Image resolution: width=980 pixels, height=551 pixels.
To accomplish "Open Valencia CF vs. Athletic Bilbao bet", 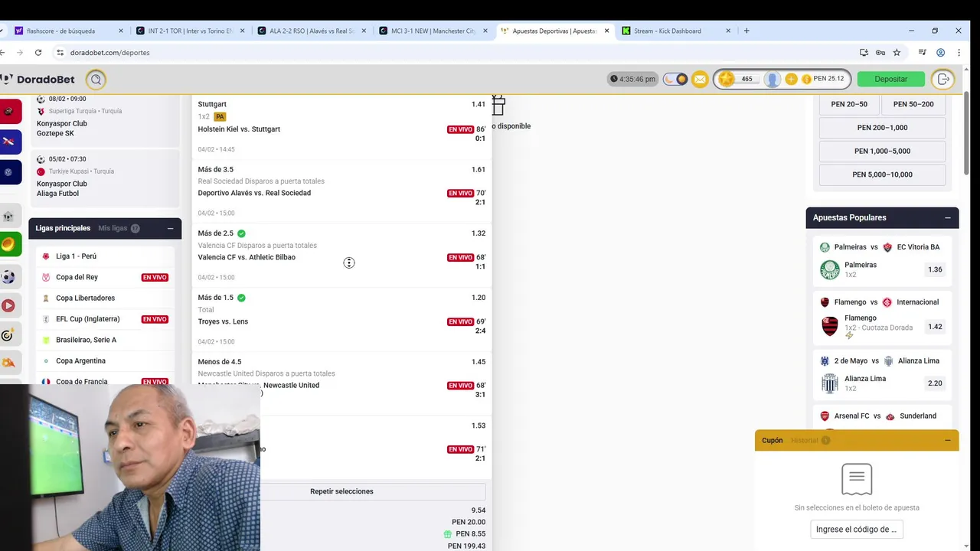I will [341, 256].
